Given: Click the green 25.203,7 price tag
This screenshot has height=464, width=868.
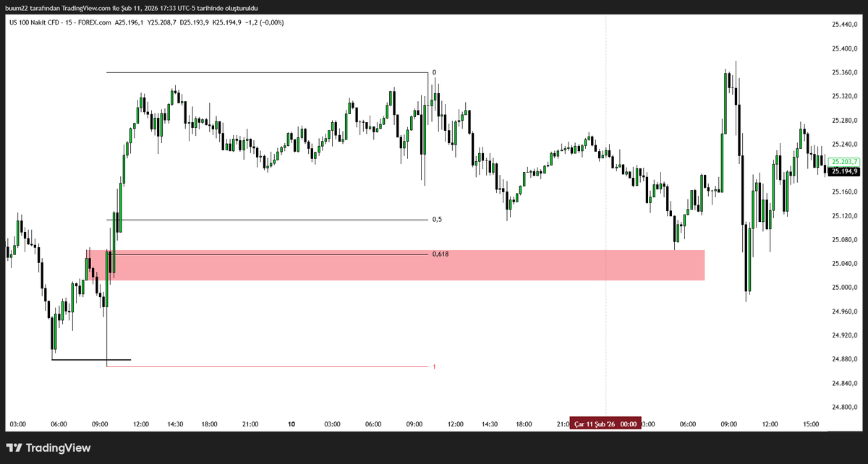Looking at the screenshot, I should pos(845,162).
